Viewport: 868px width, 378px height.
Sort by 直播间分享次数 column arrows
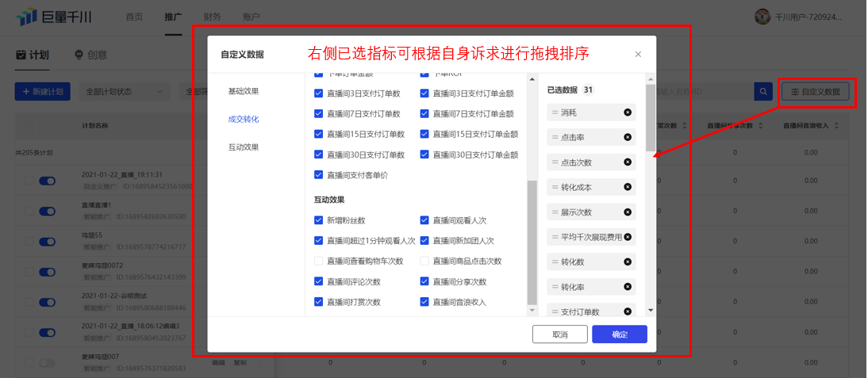(759, 126)
